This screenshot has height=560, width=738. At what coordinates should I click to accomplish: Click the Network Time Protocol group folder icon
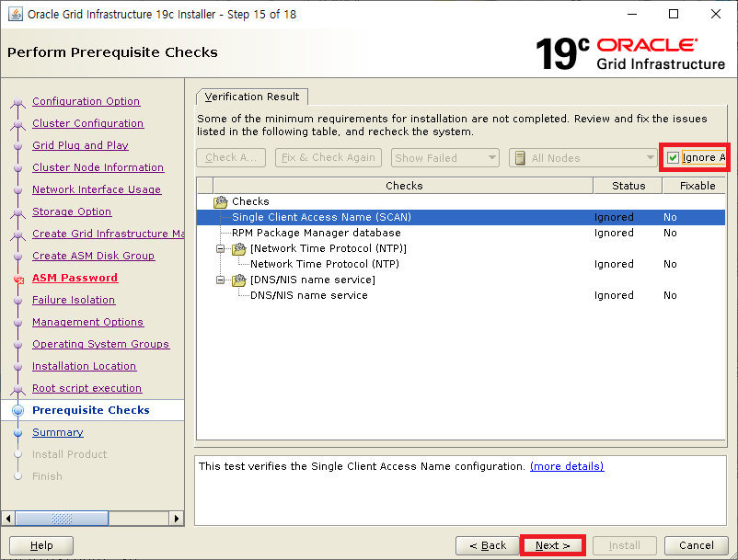[239, 248]
